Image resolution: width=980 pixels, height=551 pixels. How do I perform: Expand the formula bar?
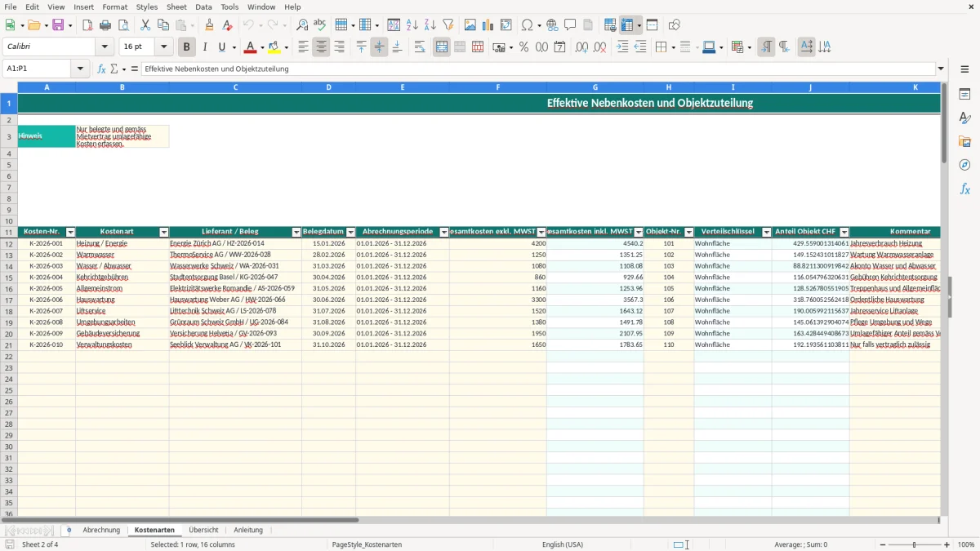pyautogui.click(x=941, y=69)
